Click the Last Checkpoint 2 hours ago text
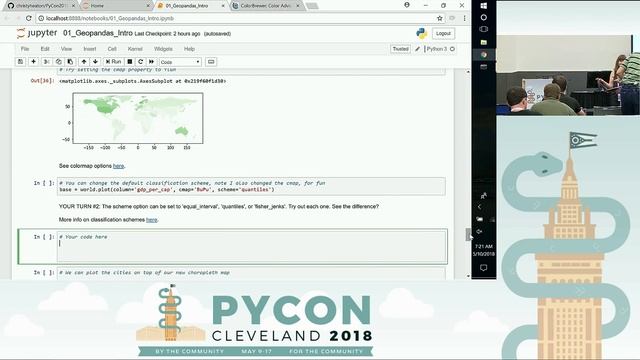Screen dimensions: 640x360 167,34
